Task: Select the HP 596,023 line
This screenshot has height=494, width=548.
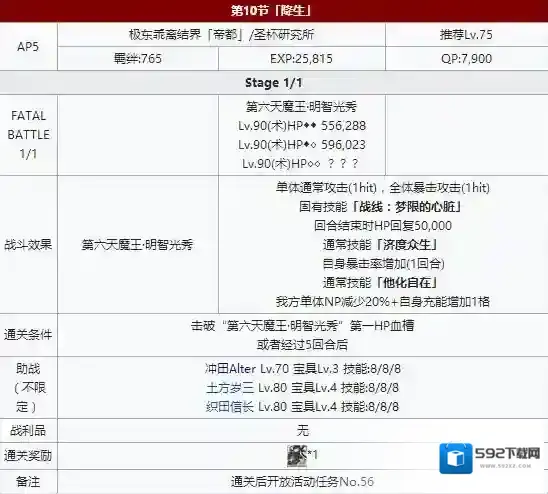Action: (x=302, y=144)
